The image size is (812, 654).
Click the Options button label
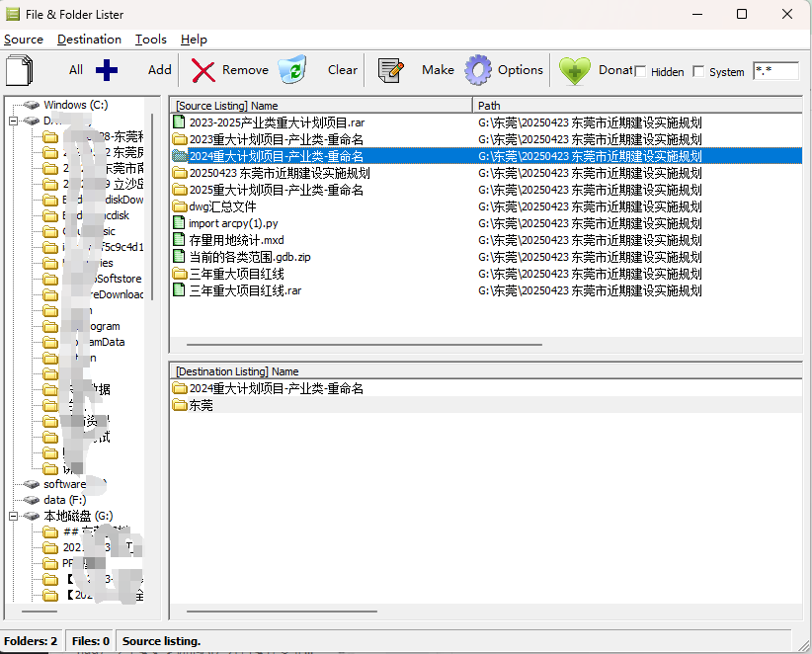click(x=521, y=70)
